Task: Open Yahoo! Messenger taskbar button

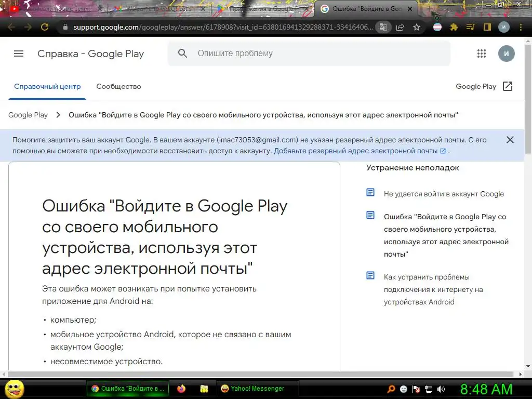Action: 257,389
